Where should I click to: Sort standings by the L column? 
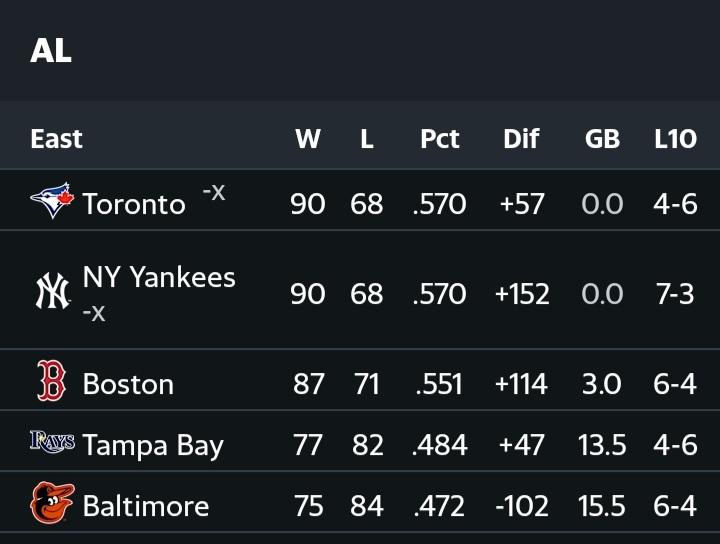[366, 138]
